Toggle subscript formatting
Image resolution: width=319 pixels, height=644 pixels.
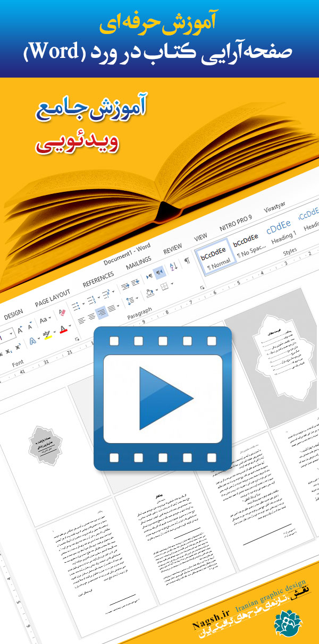(9, 351)
